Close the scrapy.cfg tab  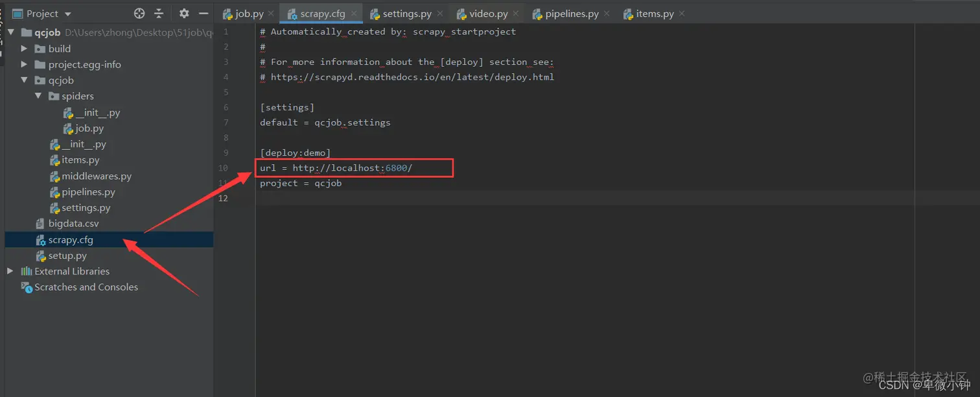point(353,14)
